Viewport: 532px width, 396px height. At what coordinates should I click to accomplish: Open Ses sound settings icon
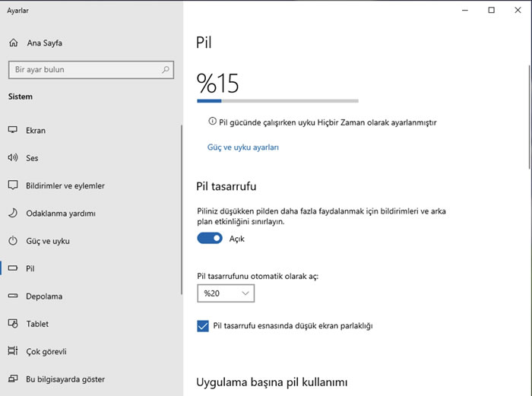[12, 158]
